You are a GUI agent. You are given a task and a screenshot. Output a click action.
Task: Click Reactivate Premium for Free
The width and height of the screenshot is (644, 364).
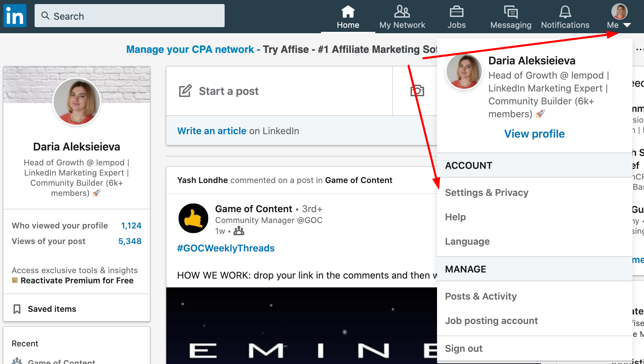(x=77, y=281)
